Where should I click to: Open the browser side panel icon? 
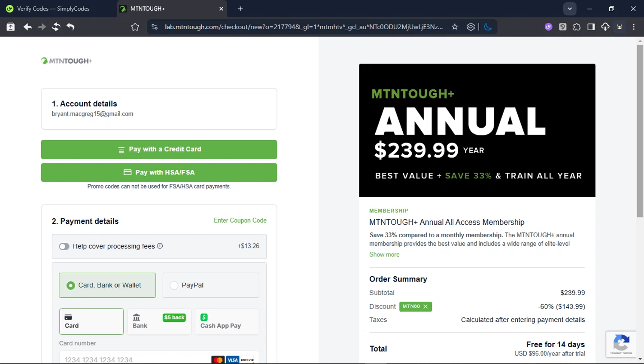pyautogui.click(x=591, y=27)
